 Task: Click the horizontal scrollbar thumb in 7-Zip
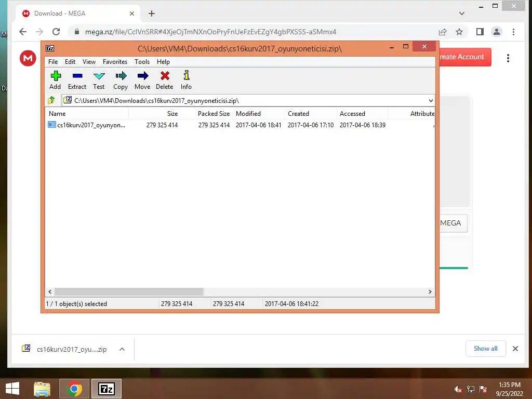pos(129,291)
